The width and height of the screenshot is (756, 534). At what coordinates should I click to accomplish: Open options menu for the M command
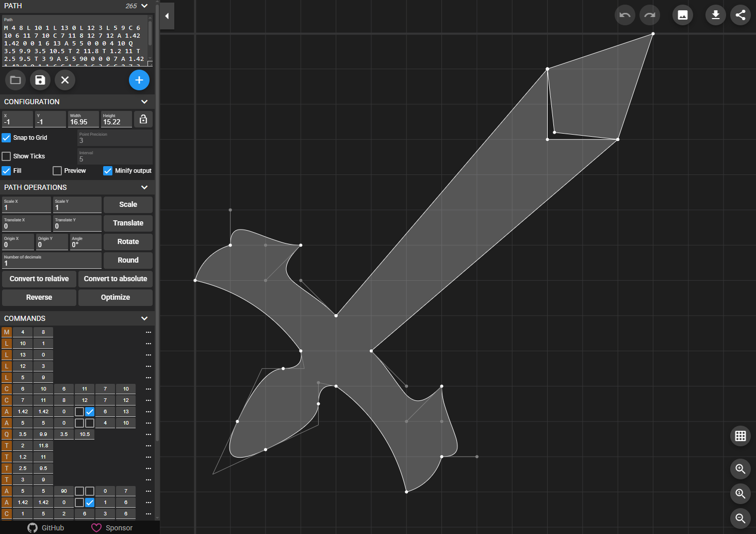click(148, 332)
